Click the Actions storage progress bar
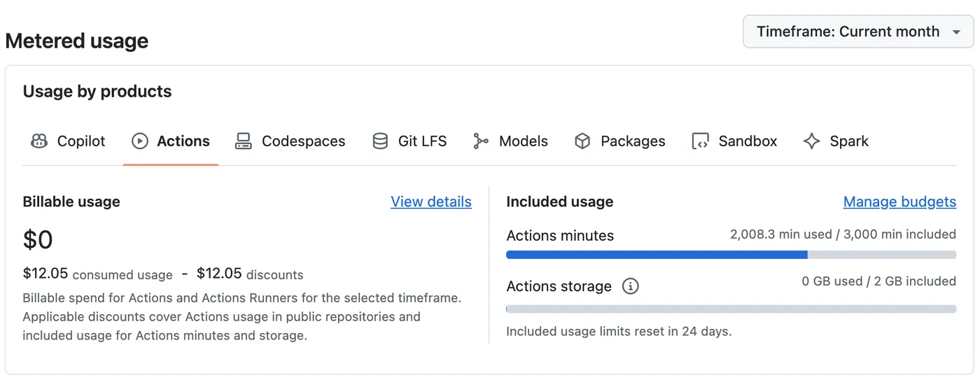 pyautogui.click(x=731, y=309)
